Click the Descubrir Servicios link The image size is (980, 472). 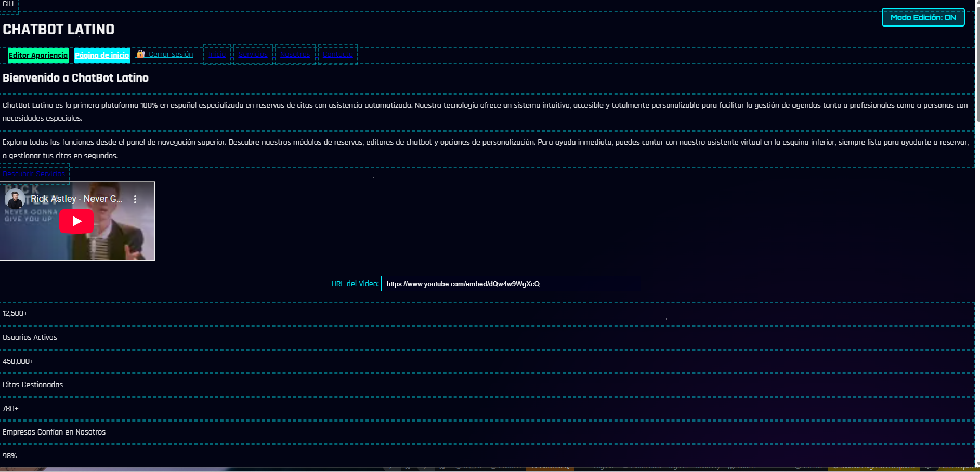34,173
